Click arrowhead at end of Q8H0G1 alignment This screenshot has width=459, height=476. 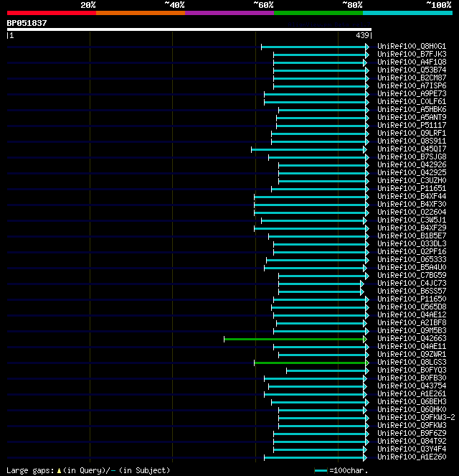point(366,47)
